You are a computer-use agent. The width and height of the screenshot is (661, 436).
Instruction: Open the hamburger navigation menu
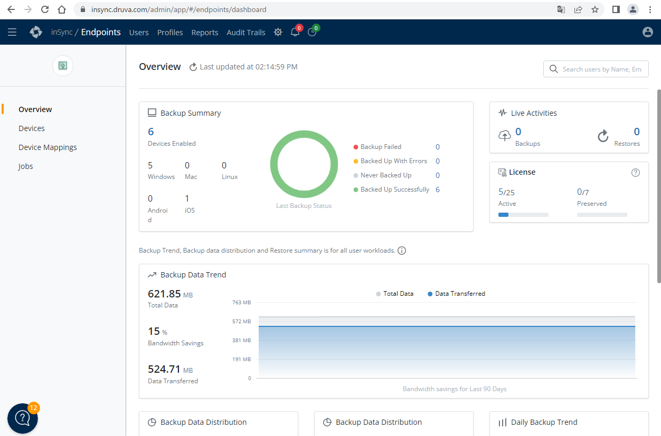12,32
